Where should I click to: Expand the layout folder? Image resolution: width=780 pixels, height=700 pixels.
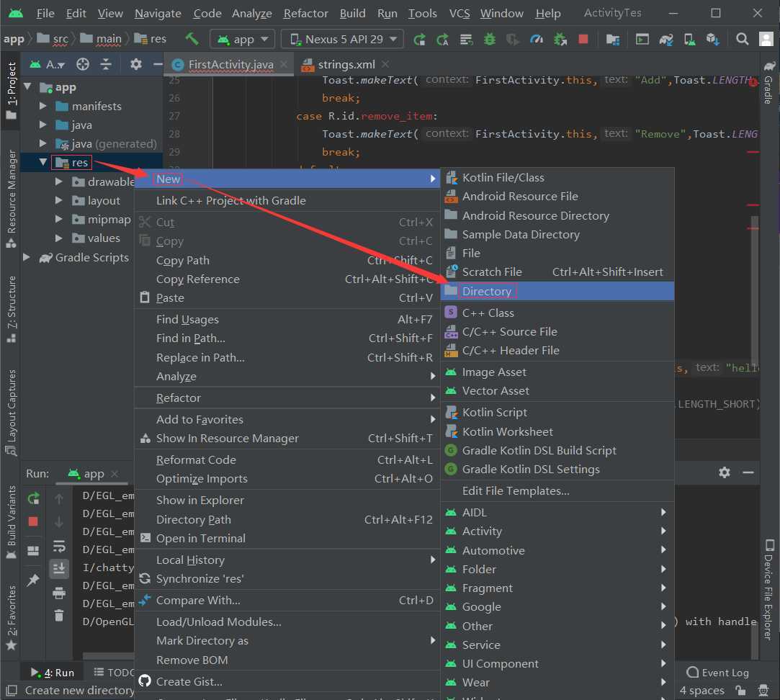tap(59, 200)
